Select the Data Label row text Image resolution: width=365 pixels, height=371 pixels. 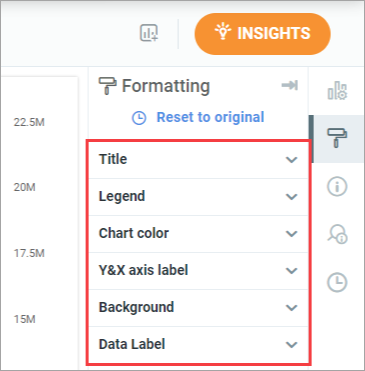pyautogui.click(x=132, y=344)
